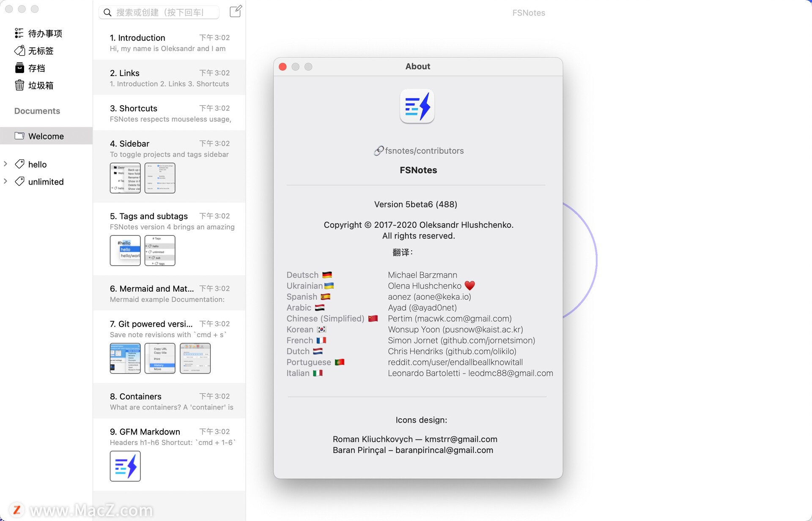
Task: Click third thumbnail in Git powered note
Action: tap(195, 358)
